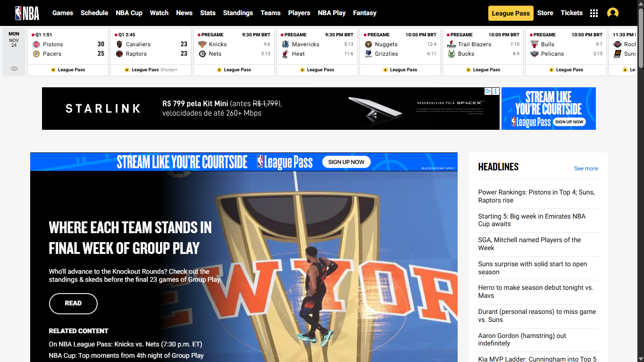644x362 pixels.
Task: Click the Pacers team logo
Action: pyautogui.click(x=36, y=54)
